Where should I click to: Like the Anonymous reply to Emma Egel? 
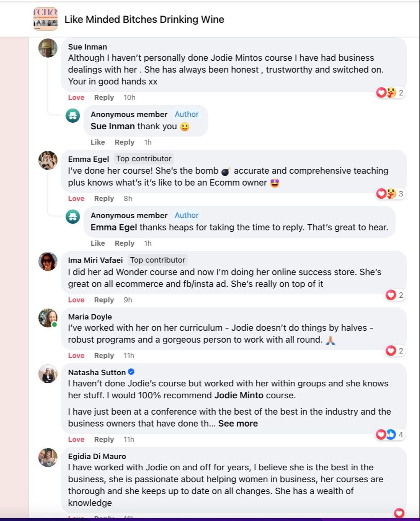coord(98,243)
